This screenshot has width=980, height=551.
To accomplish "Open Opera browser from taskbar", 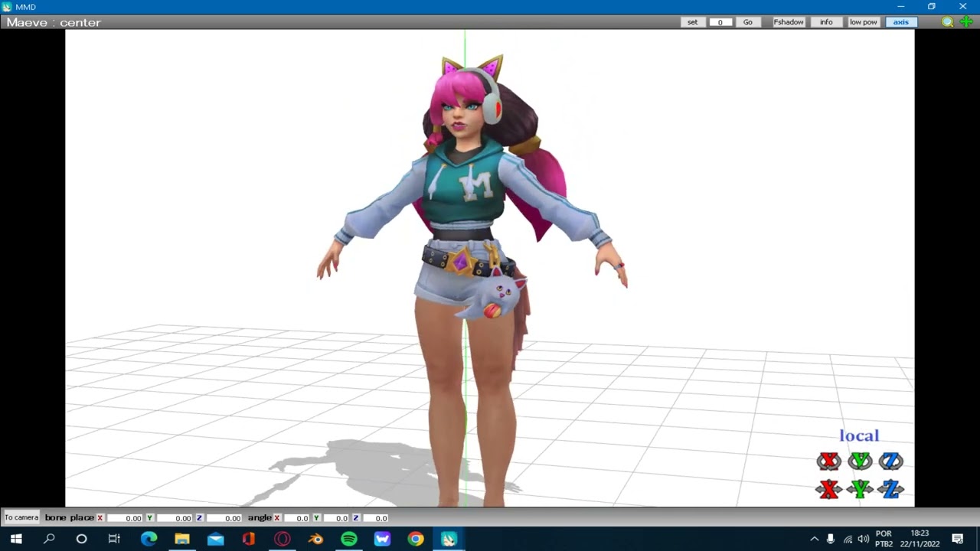I will coord(283,540).
